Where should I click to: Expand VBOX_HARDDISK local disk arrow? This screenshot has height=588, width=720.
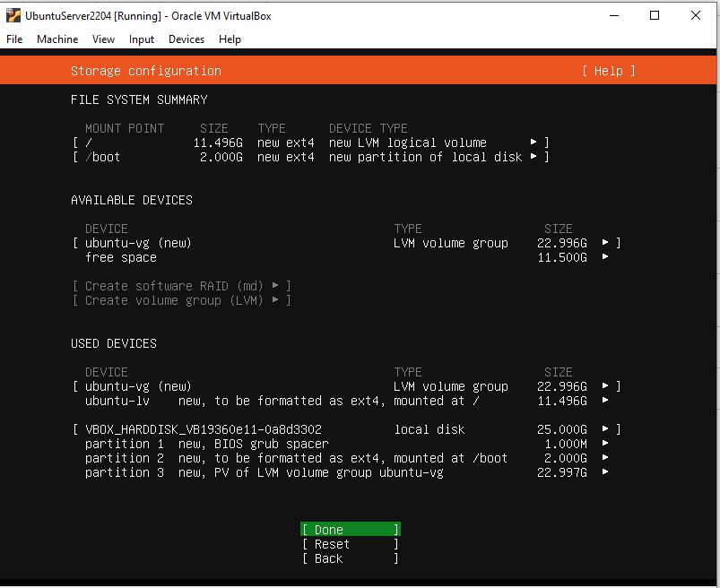point(605,428)
